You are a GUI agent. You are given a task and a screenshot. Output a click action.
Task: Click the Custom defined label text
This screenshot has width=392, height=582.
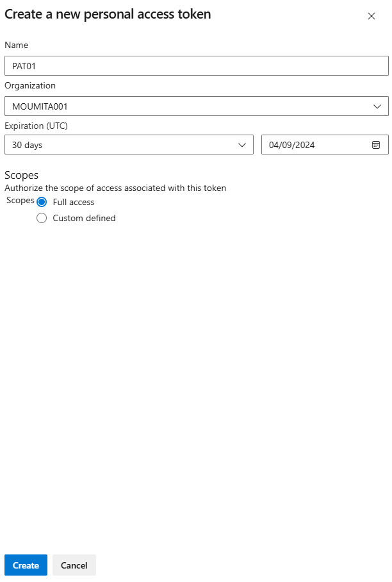coord(84,218)
